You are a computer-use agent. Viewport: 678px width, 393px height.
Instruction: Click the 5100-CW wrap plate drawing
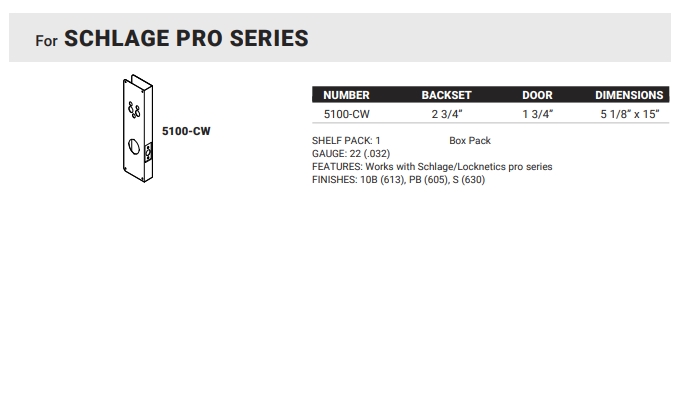click(x=138, y=128)
